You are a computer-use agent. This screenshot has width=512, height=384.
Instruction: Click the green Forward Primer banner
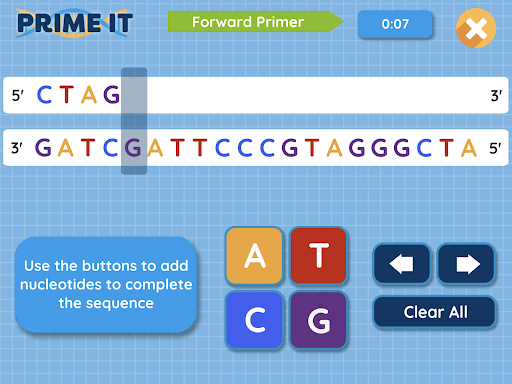tap(255, 22)
